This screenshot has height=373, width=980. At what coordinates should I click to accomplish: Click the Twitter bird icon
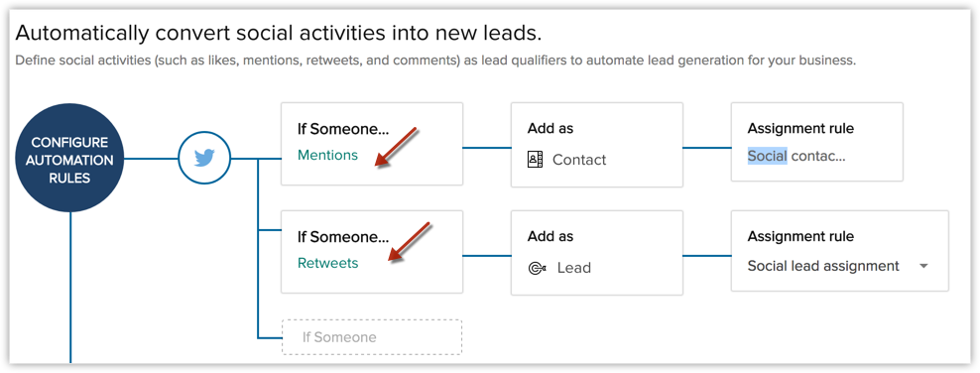click(204, 158)
